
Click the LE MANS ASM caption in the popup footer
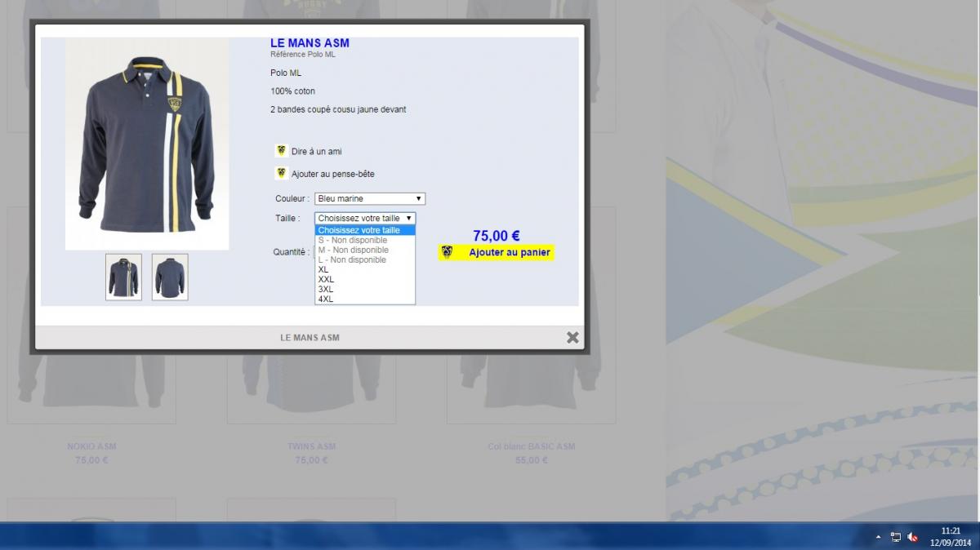click(310, 337)
